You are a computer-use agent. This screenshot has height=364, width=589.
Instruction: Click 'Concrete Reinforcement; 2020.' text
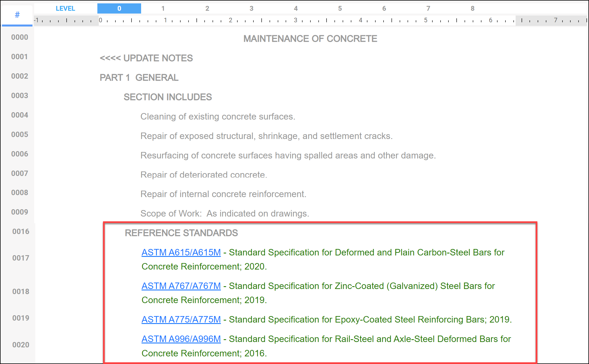click(204, 266)
